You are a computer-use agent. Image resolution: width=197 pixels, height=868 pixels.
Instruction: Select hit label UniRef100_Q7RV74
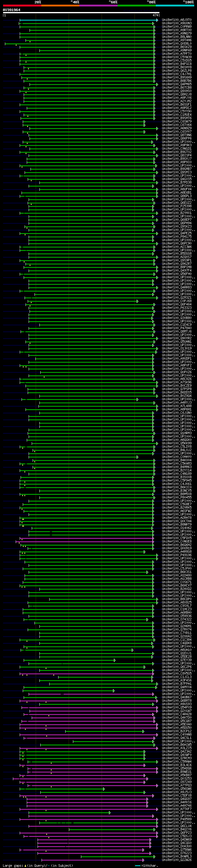177,629
